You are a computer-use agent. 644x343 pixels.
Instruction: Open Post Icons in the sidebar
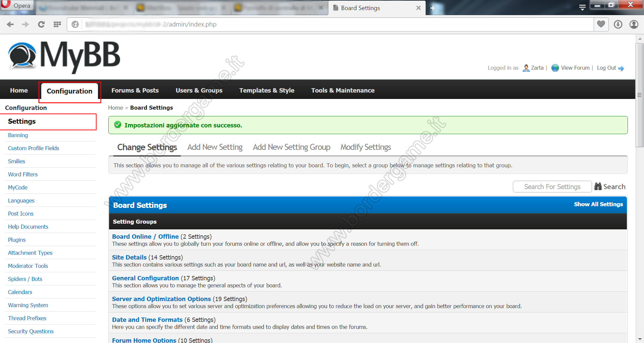[21, 214]
